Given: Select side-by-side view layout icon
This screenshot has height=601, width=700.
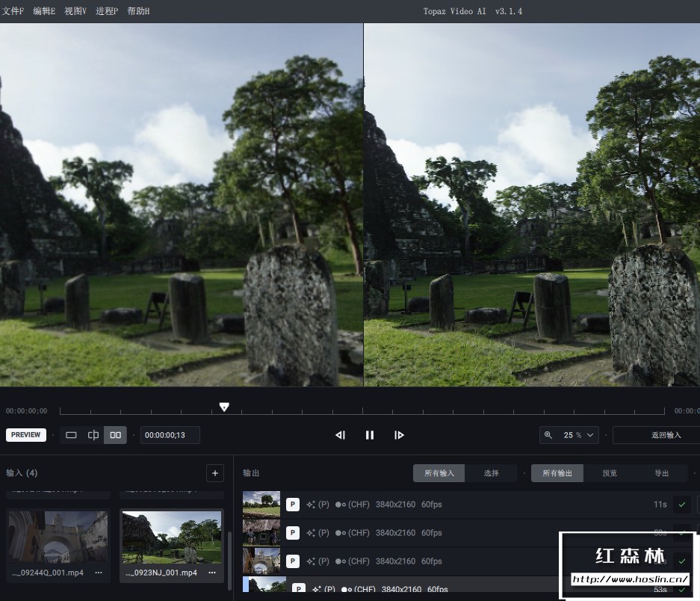Looking at the screenshot, I should click(x=115, y=435).
